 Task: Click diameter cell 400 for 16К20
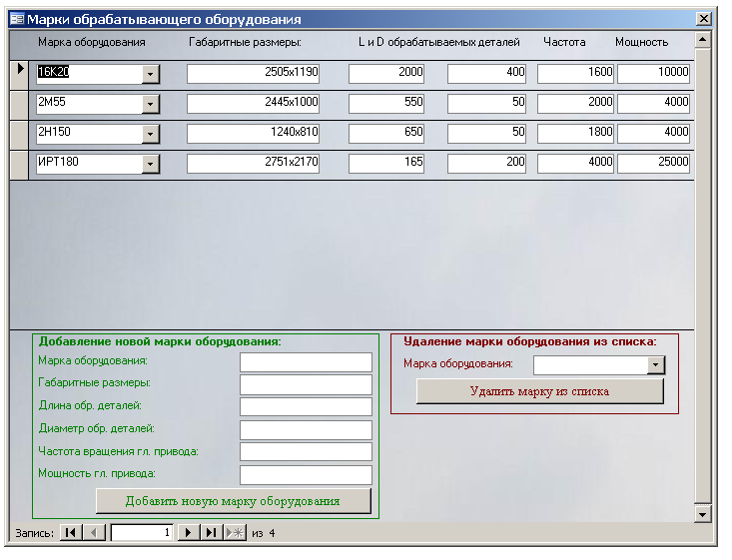coord(487,74)
